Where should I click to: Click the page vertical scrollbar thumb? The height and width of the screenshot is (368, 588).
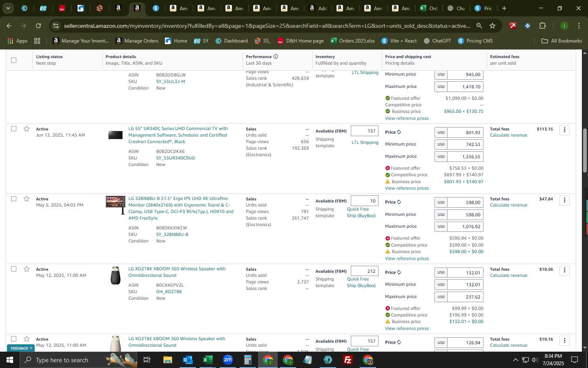point(585,150)
